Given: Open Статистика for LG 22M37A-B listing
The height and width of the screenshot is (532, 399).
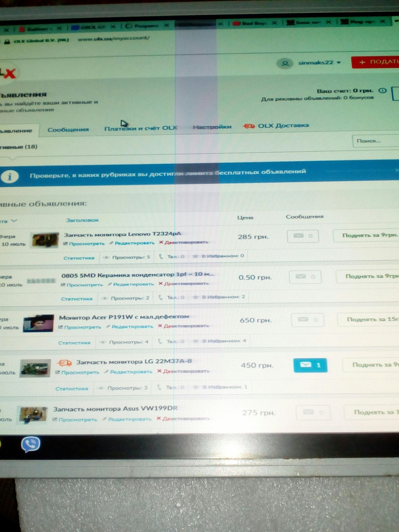Looking at the screenshot, I should pyautogui.click(x=72, y=389).
